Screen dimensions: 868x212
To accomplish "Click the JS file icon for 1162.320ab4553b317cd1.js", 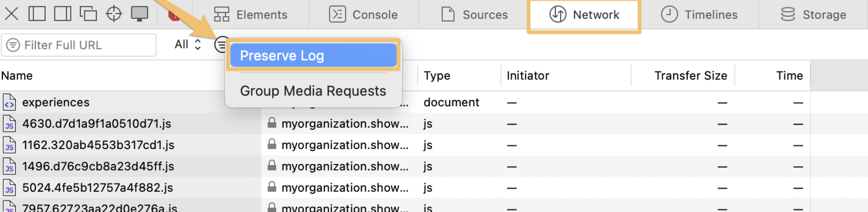I will click(x=9, y=145).
